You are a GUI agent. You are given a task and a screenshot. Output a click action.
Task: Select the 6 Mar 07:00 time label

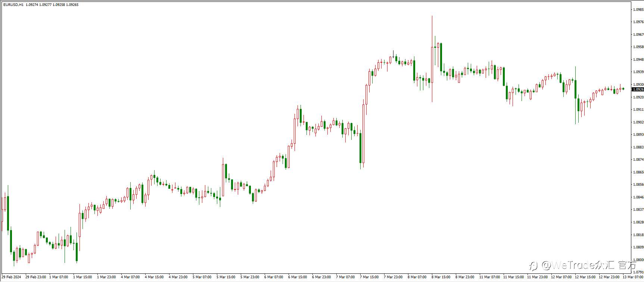pyautogui.click(x=274, y=277)
